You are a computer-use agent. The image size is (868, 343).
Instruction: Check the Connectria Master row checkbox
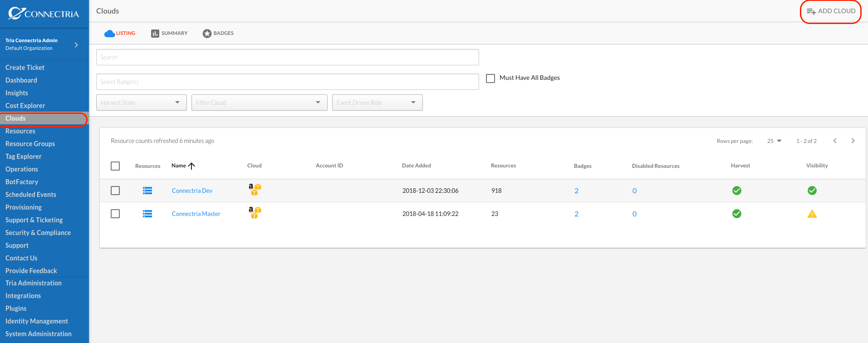(x=115, y=214)
